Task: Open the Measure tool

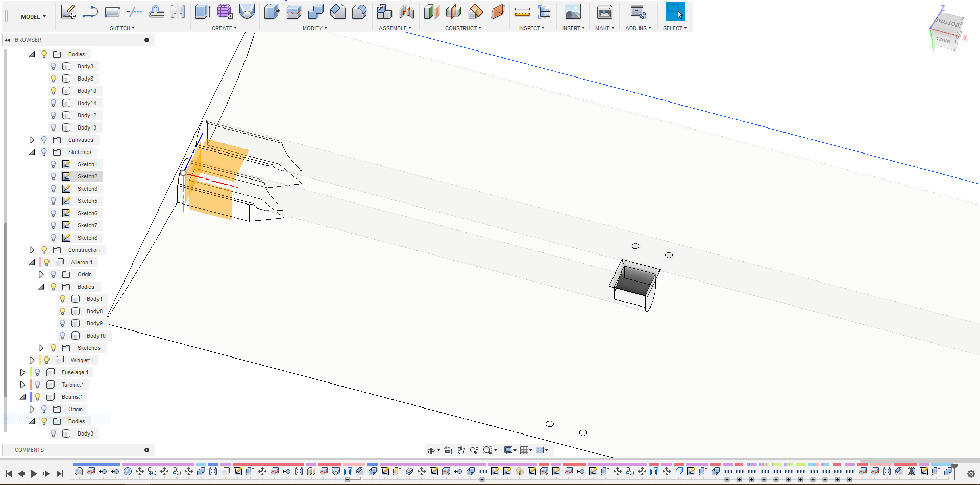Action: [x=522, y=12]
